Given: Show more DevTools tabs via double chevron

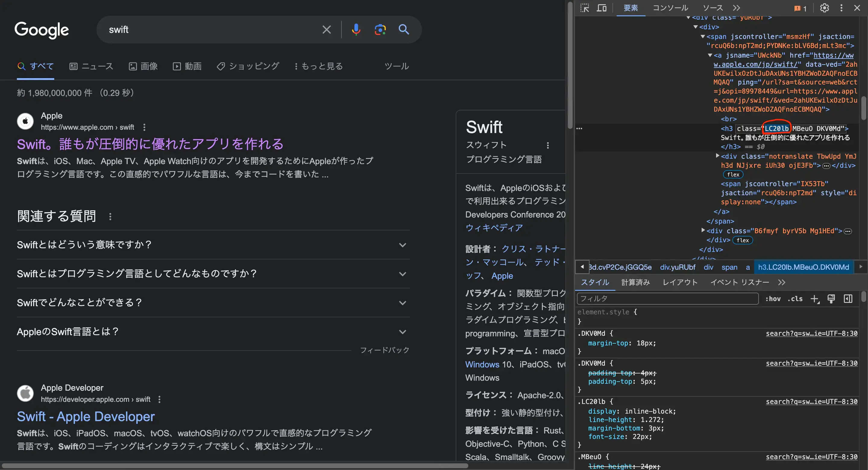Looking at the screenshot, I should tap(737, 8).
